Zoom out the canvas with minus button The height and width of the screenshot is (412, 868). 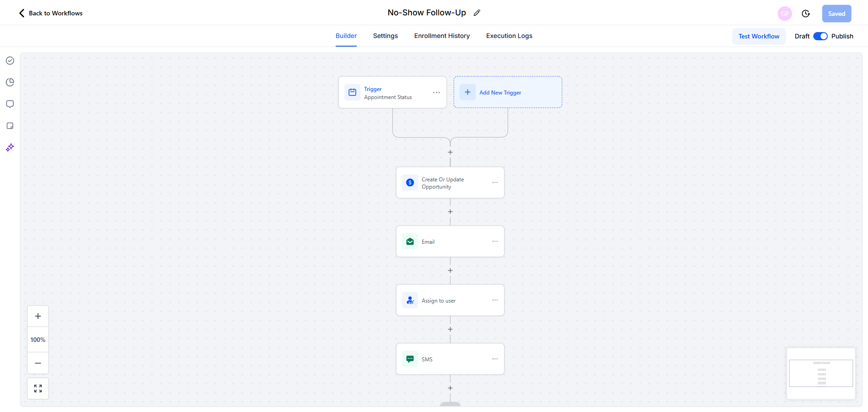click(x=38, y=363)
